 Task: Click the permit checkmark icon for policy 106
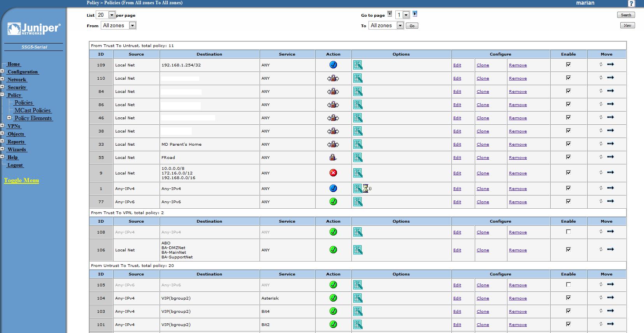click(x=333, y=250)
